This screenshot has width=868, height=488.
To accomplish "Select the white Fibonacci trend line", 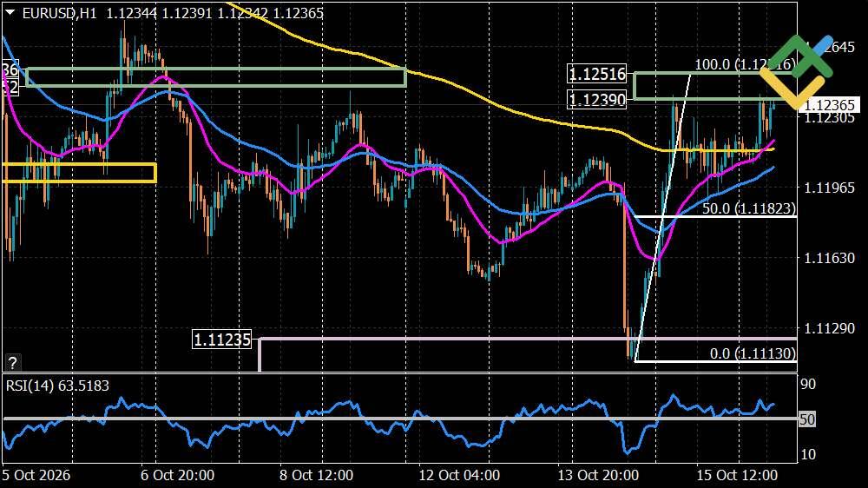I will [663, 217].
